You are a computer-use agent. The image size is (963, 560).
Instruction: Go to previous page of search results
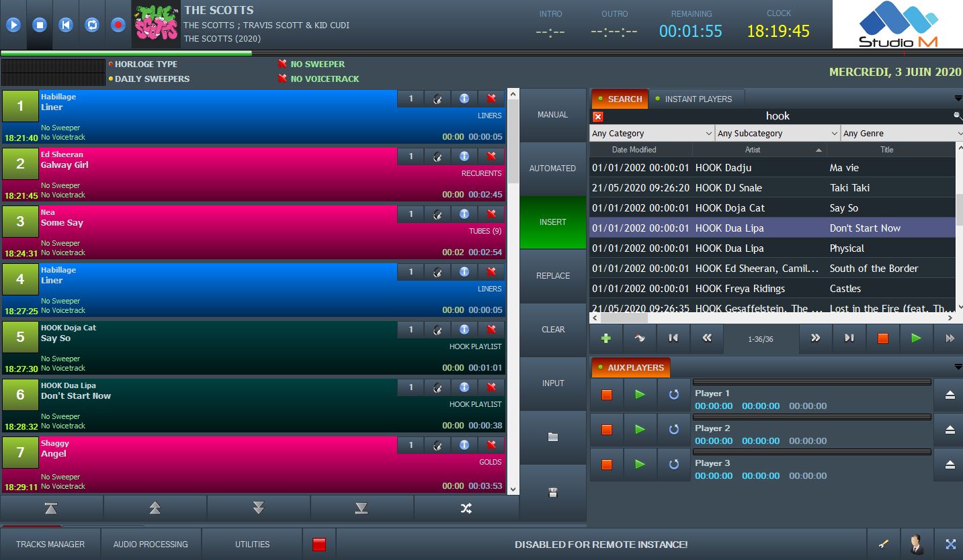(x=707, y=338)
